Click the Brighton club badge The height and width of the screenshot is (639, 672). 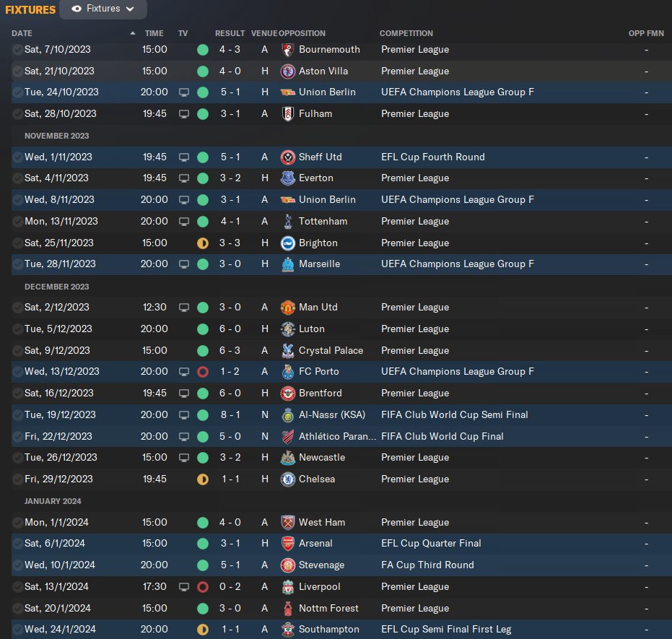[287, 243]
